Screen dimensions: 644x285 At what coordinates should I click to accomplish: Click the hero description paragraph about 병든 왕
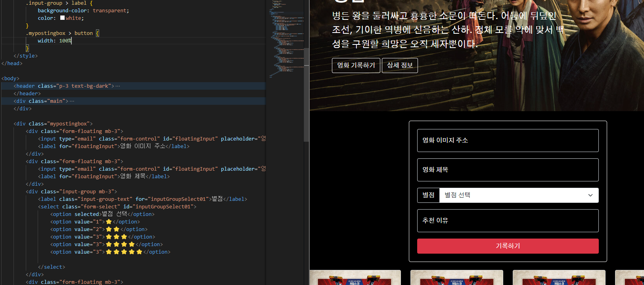(x=448, y=30)
